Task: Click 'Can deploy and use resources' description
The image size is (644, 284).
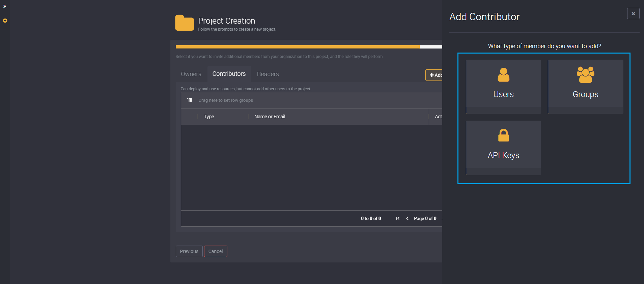Action: [x=246, y=89]
